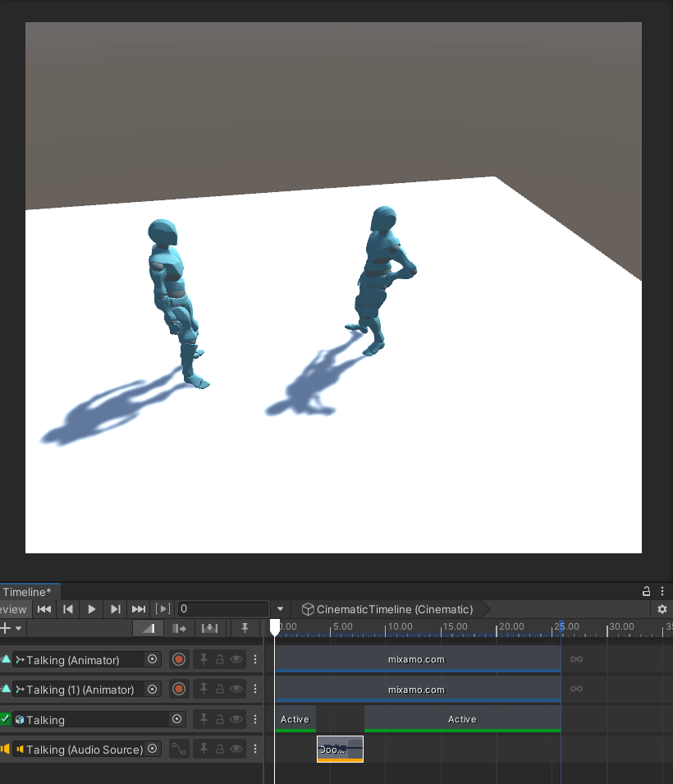Open object picker for Talking (Audio Source)
This screenshot has width=673, height=784.
tap(153, 750)
